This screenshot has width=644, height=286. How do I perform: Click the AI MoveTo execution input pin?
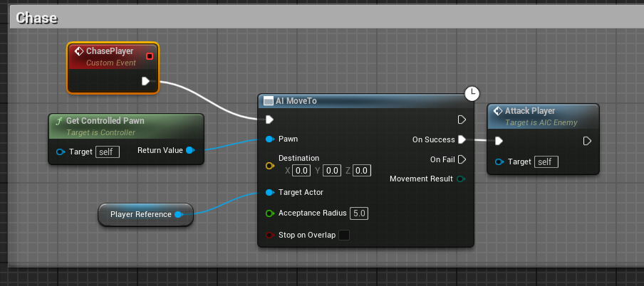tap(269, 120)
